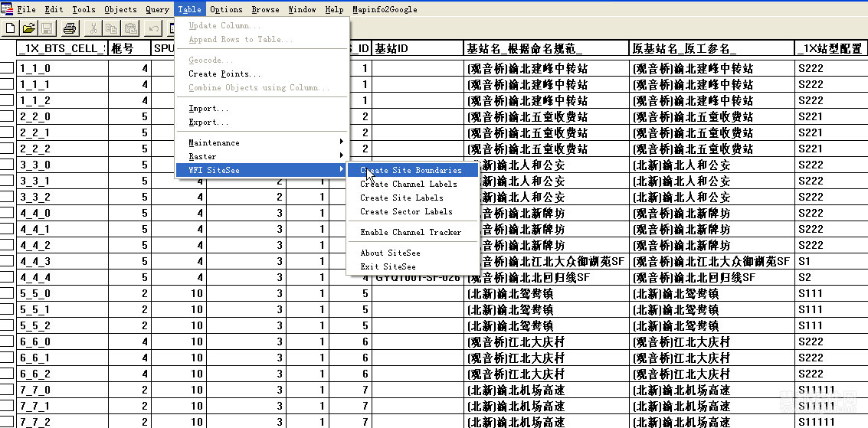Choose Exit SiteSee
The width and height of the screenshot is (868, 428).
pos(412,266)
